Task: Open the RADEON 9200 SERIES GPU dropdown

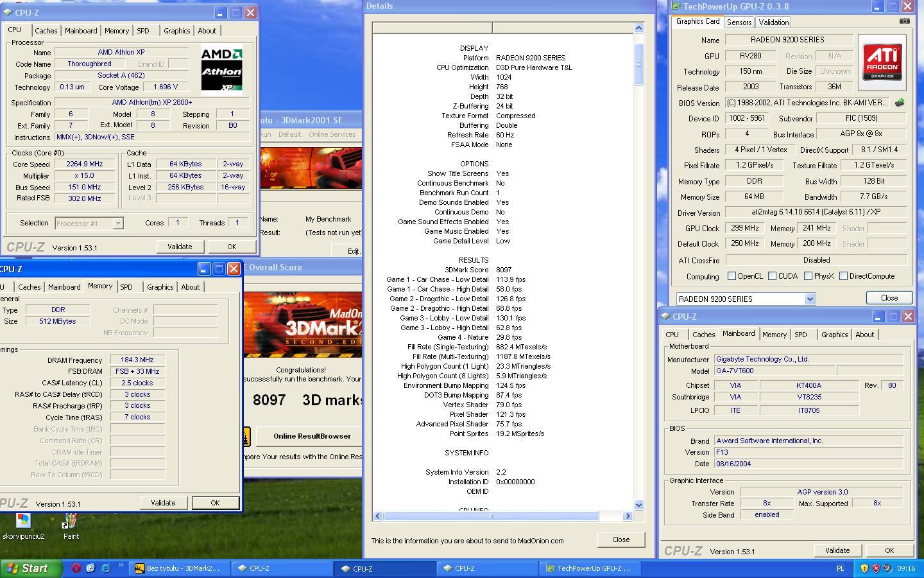Action: [810, 299]
